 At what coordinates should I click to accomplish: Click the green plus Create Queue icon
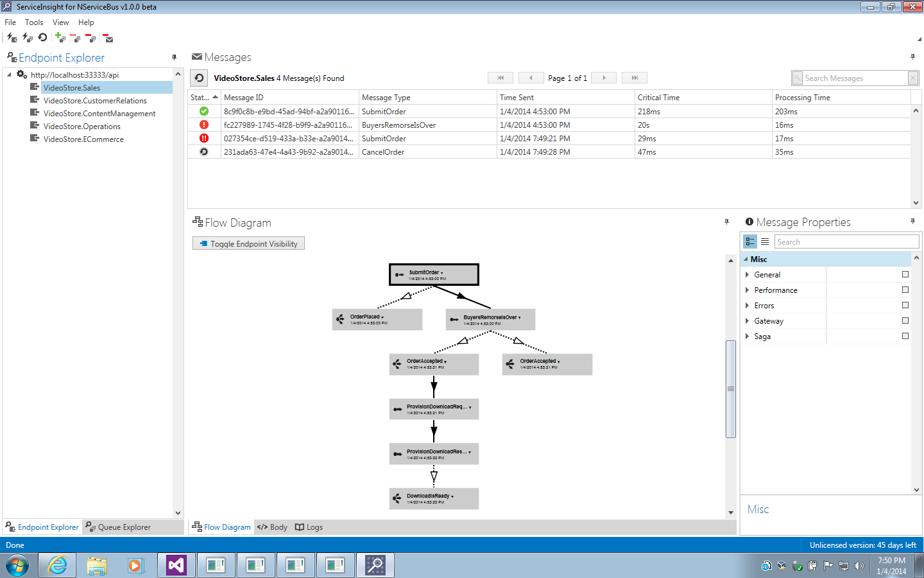(60, 38)
